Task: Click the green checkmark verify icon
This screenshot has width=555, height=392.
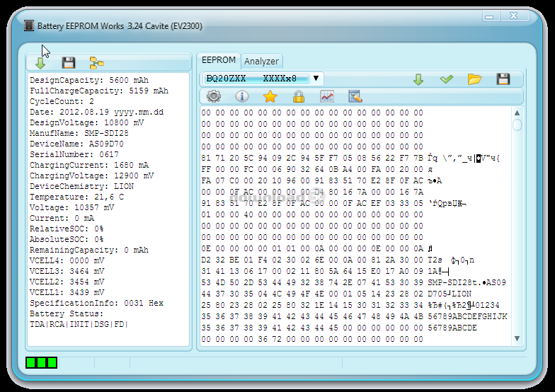Action: [x=446, y=79]
